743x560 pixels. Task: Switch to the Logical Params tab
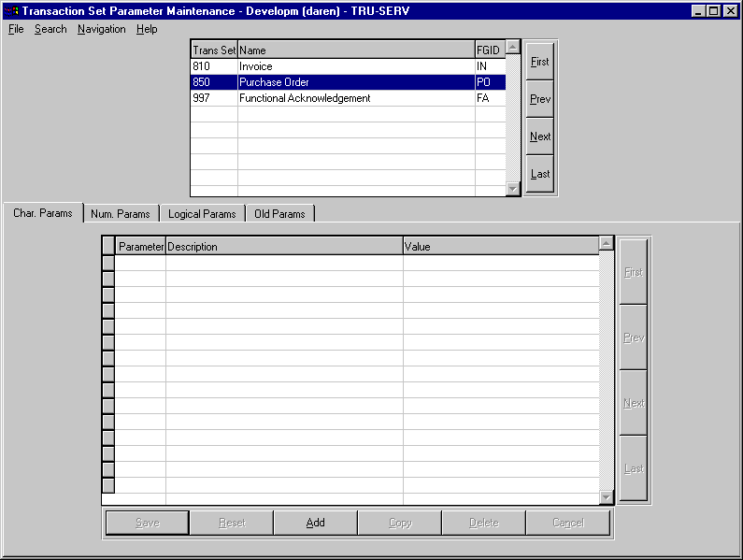[202, 214]
